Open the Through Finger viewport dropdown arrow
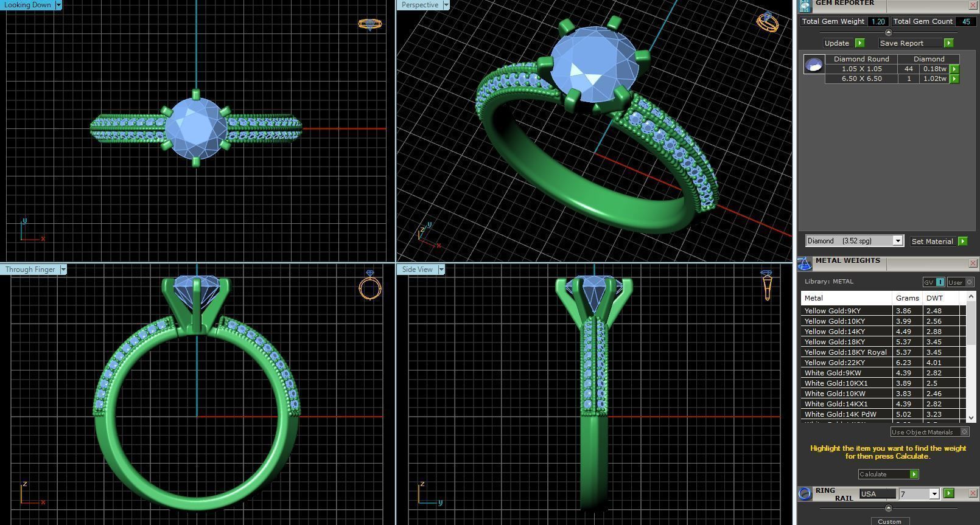The width and height of the screenshot is (980, 525). pyautogui.click(x=63, y=269)
